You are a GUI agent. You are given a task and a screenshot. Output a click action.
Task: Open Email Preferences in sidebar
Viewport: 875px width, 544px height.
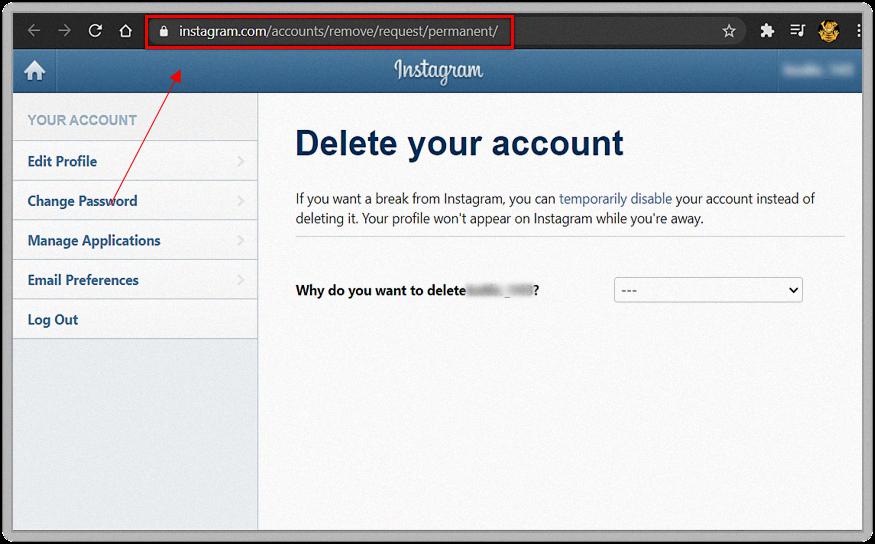(135, 280)
